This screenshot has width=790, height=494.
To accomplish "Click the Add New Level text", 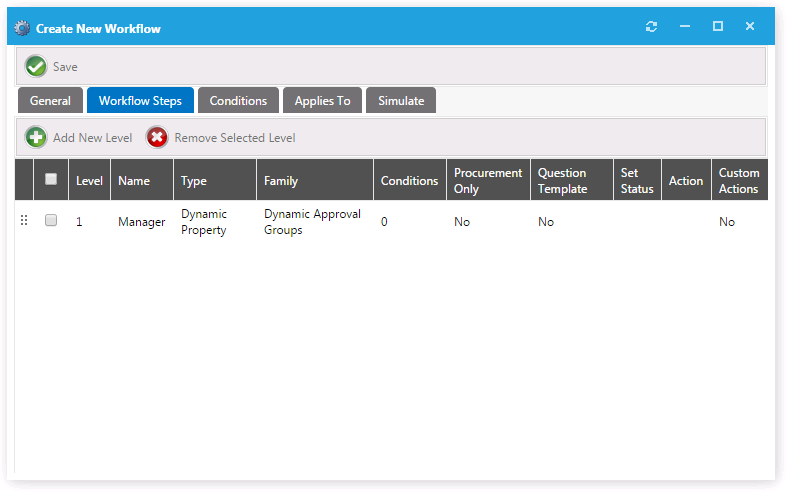I will pos(92,138).
